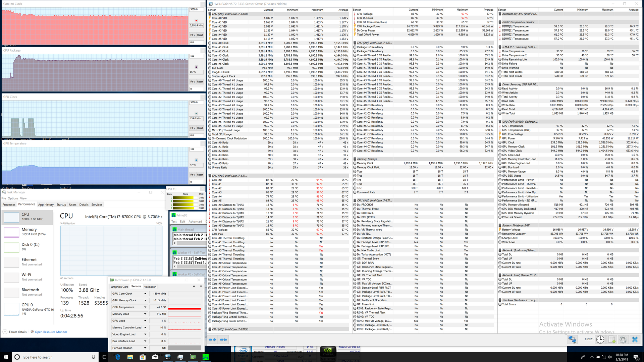This screenshot has height=362, width=644.
Task: Open Microsoft Store from taskbar
Action: pos(143,357)
